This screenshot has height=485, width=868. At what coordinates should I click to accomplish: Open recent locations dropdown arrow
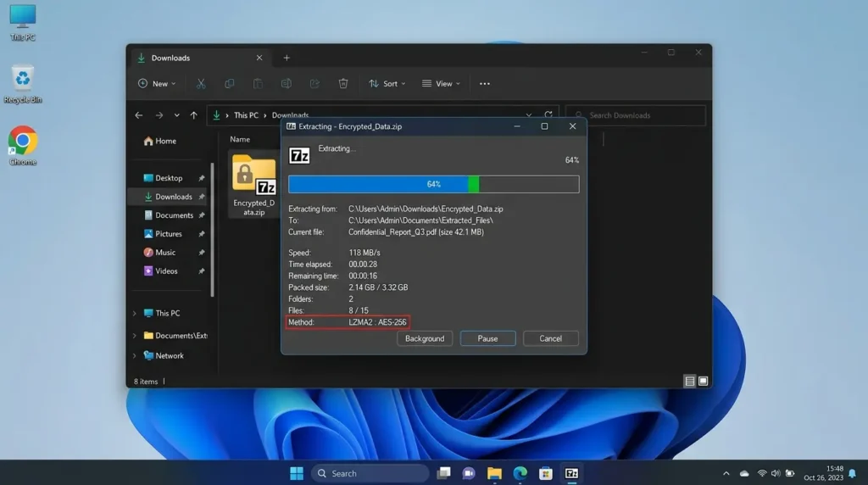click(x=176, y=115)
